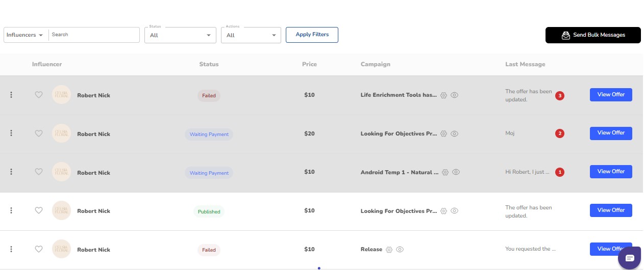View Offer for the $20 Waiting Payment row

point(611,133)
